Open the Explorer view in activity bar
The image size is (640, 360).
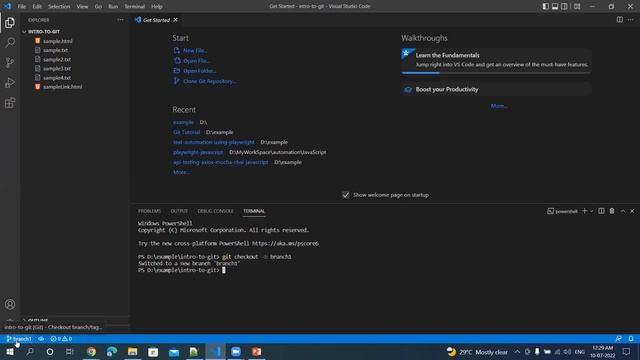tap(10, 22)
